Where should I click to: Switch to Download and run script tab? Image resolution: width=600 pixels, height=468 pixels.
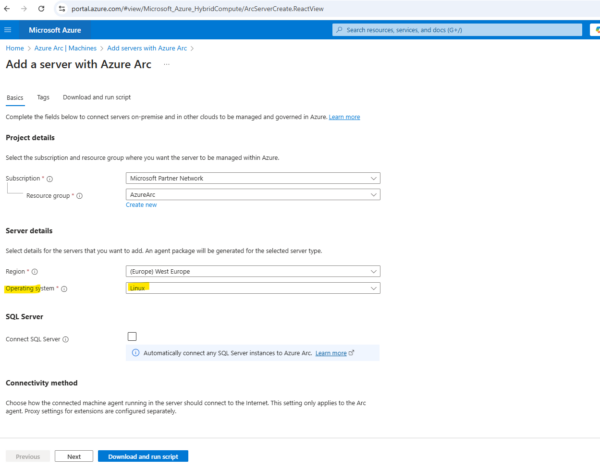pyautogui.click(x=97, y=97)
